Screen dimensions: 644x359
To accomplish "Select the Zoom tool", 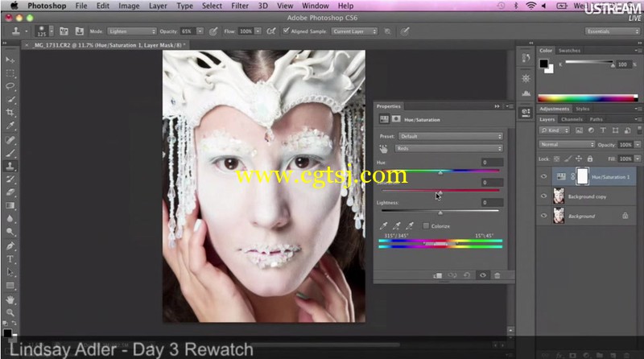I will [10, 312].
